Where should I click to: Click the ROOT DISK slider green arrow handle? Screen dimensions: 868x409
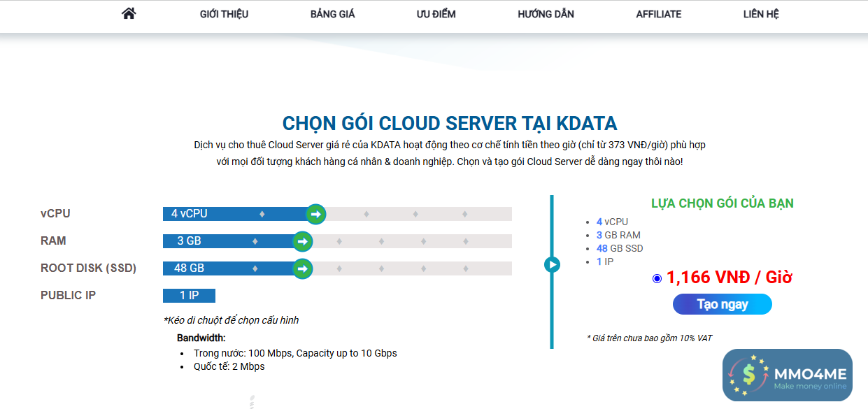click(x=302, y=268)
